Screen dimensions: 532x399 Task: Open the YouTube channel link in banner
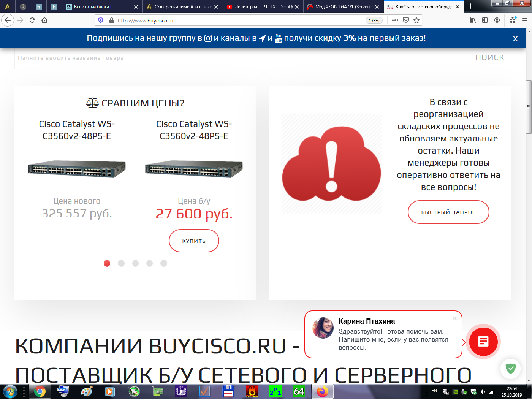[x=279, y=38]
